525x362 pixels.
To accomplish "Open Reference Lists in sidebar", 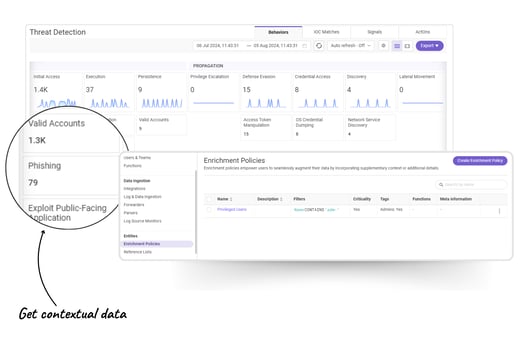I will click(138, 252).
